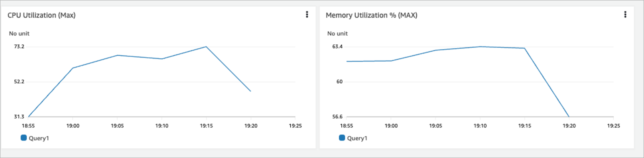Open CPU Utilization widget actions menu

[x=307, y=14]
